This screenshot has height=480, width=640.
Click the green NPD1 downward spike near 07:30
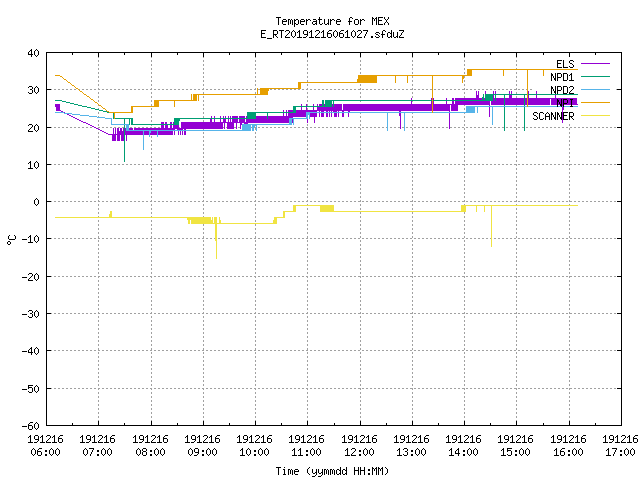(124, 141)
